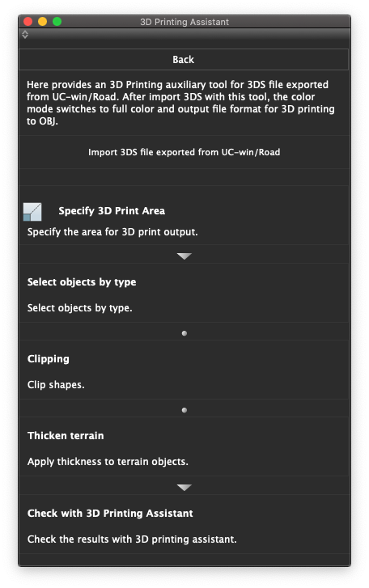The height and width of the screenshot is (588, 369).
Task: Import 3DS file exported from UC-win/Road
Action: [x=184, y=152]
